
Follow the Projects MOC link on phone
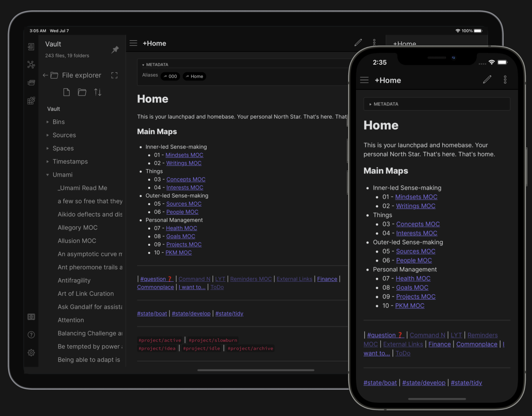pos(415,297)
